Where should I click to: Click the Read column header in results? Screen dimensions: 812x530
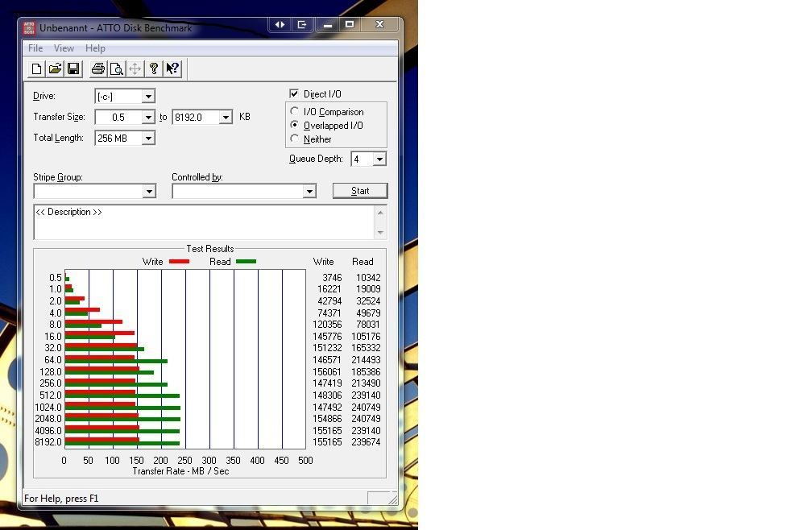[x=362, y=262]
